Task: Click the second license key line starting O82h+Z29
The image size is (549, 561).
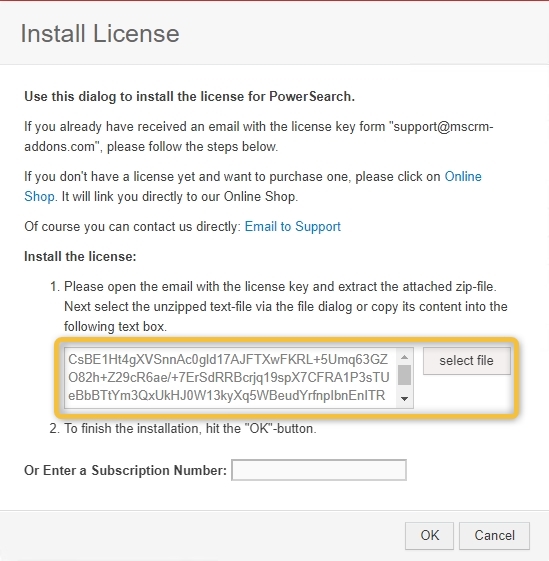Action: pyautogui.click(x=229, y=377)
